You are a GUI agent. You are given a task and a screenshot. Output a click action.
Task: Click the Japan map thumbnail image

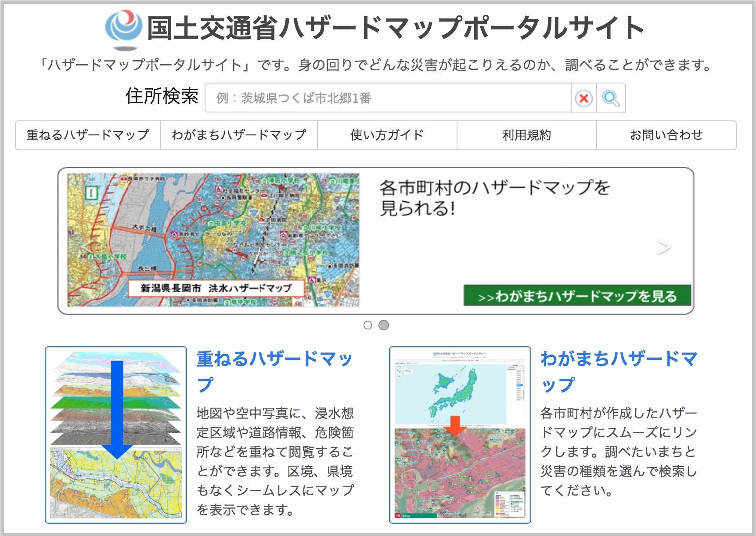[460, 435]
